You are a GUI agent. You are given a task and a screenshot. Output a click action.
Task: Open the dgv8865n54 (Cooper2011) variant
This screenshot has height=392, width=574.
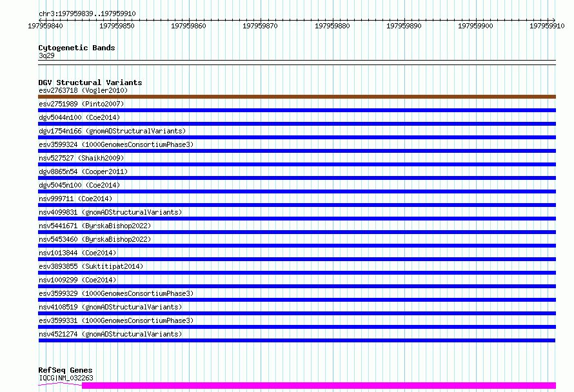[x=83, y=171]
